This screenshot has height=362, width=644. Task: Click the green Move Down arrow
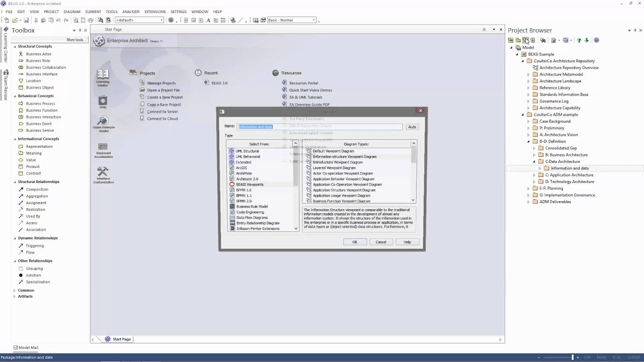(586, 40)
